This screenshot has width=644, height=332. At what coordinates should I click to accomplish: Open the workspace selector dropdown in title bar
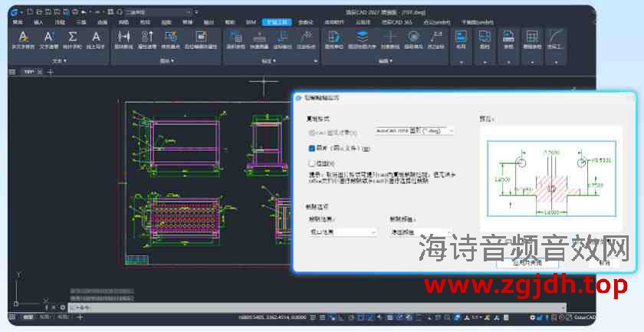coord(157,12)
